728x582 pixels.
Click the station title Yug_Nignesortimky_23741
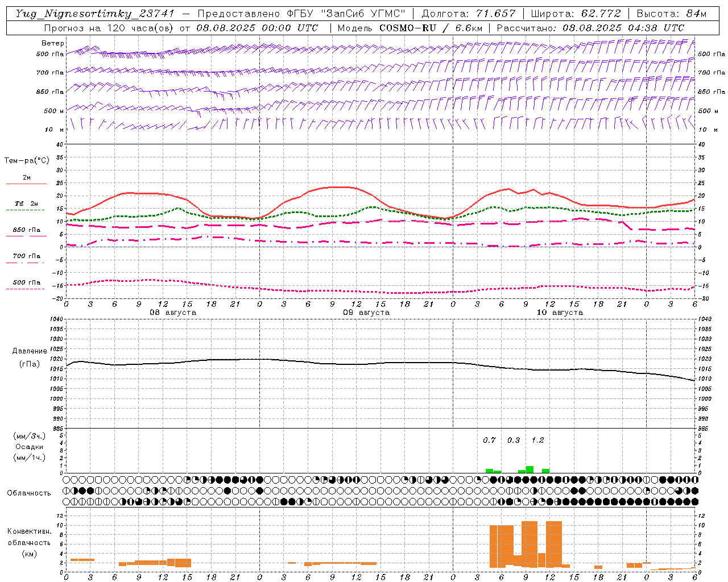pos(94,14)
